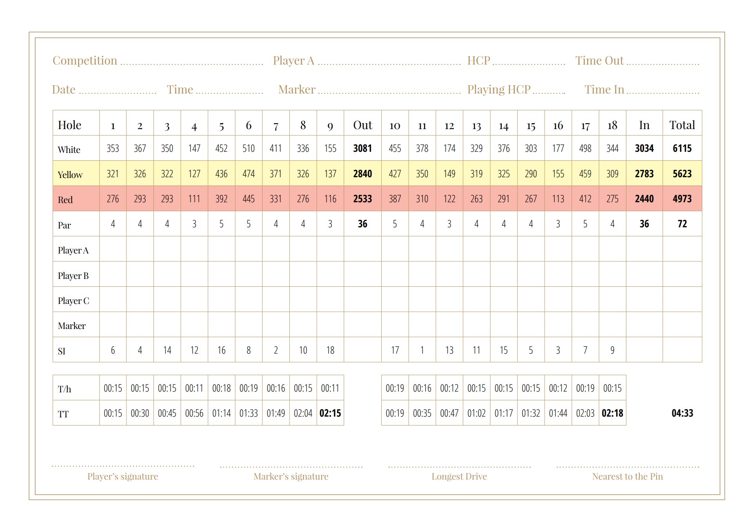Viewport: 756px width, 532px height.
Task: Click the Out column header
Action: 363,125
